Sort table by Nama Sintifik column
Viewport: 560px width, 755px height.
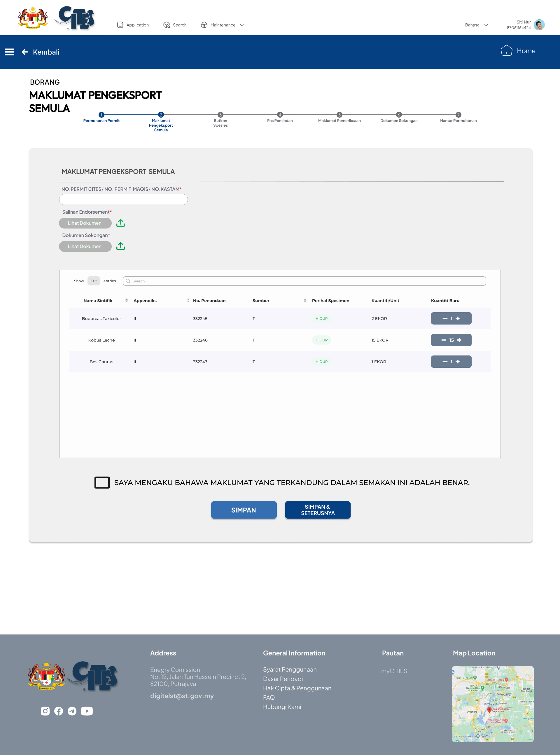click(x=127, y=301)
